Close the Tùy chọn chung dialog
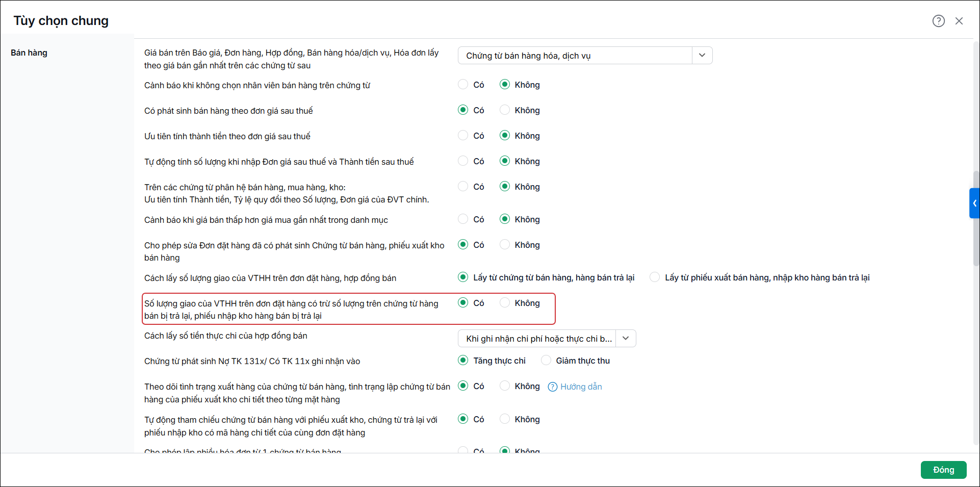Image resolution: width=980 pixels, height=487 pixels. [x=959, y=21]
